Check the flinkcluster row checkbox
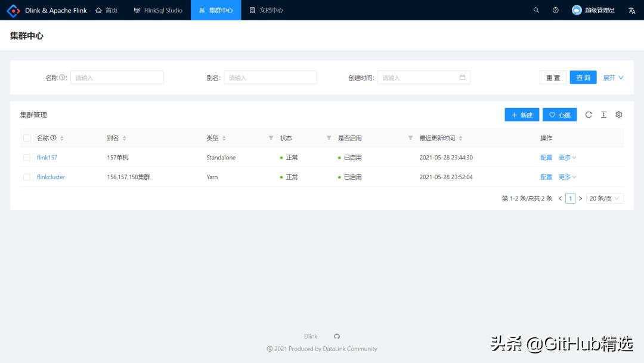 (27, 177)
